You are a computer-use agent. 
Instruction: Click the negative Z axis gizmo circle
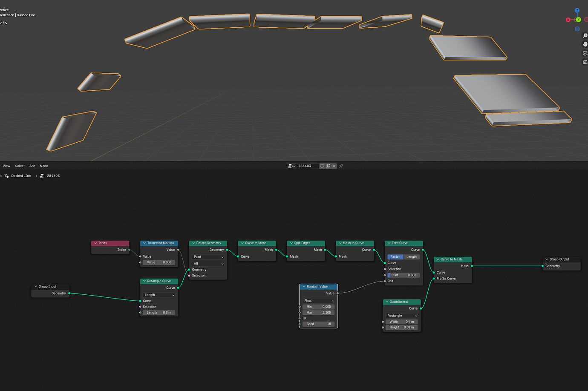pyautogui.click(x=577, y=29)
